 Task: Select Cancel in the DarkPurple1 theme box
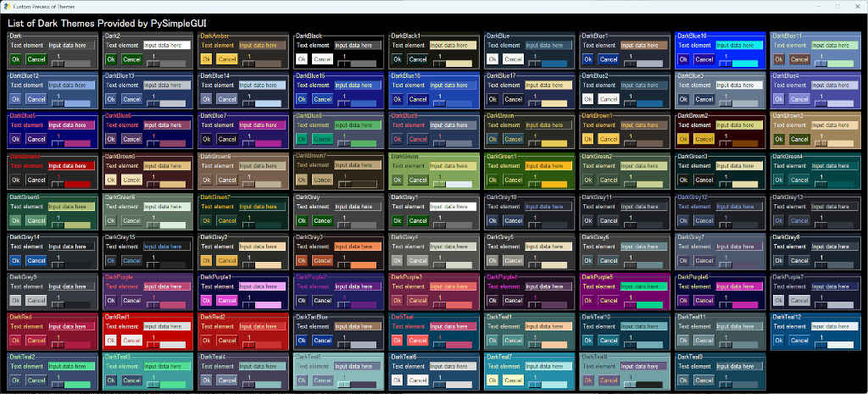227,300
